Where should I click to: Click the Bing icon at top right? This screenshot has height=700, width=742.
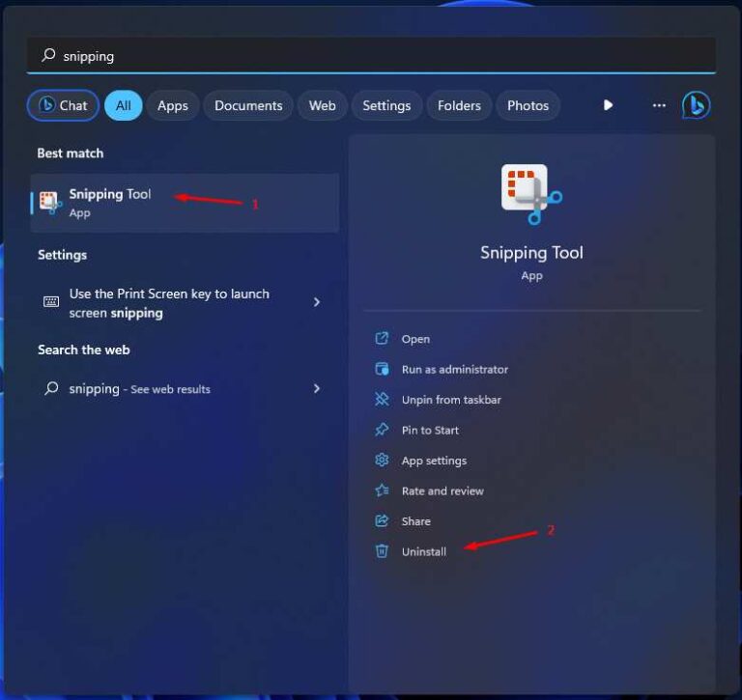[696, 105]
